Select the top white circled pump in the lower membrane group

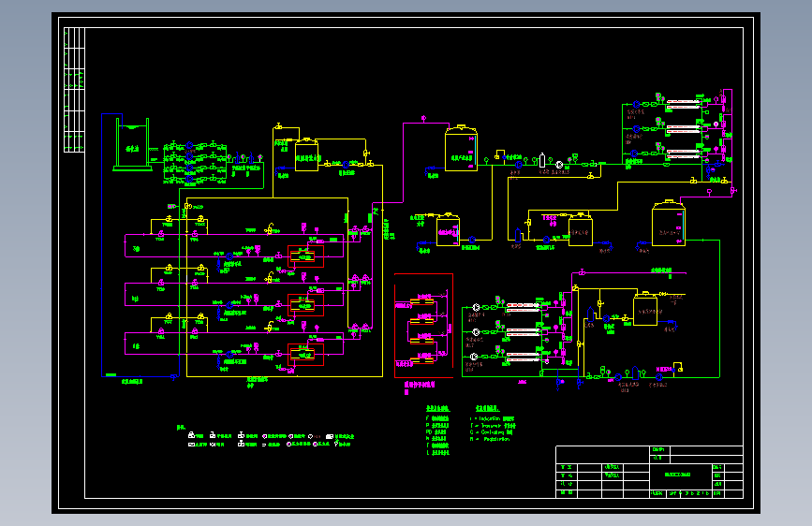(x=476, y=307)
